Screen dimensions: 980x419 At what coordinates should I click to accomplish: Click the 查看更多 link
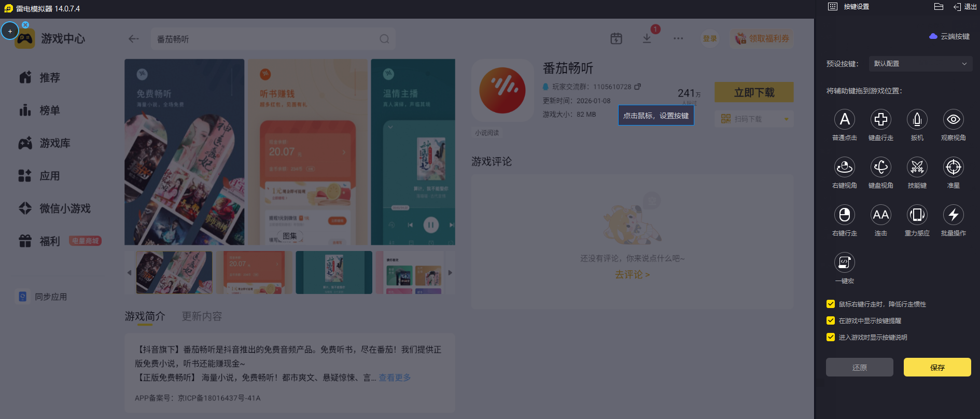tap(395, 378)
